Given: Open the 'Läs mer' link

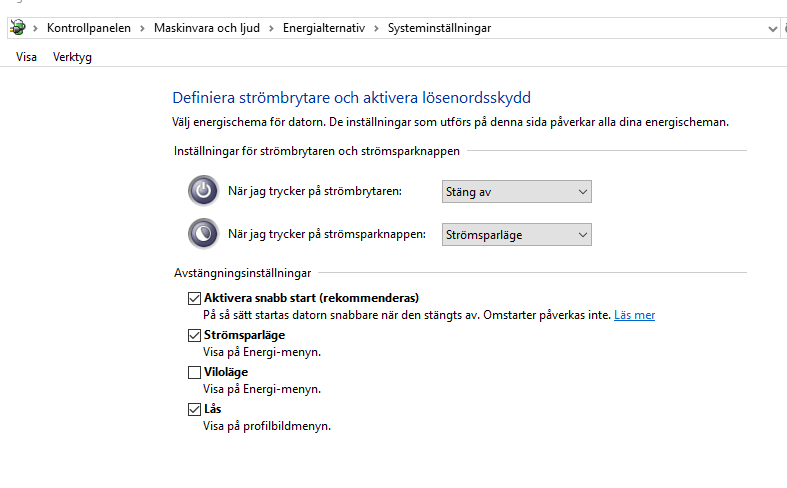Looking at the screenshot, I should (634, 315).
